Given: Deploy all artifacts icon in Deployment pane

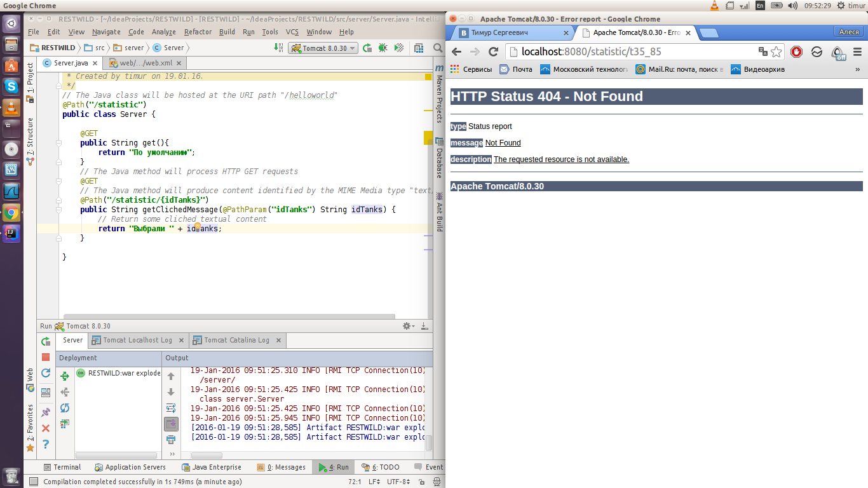Looking at the screenshot, I should click(x=65, y=376).
